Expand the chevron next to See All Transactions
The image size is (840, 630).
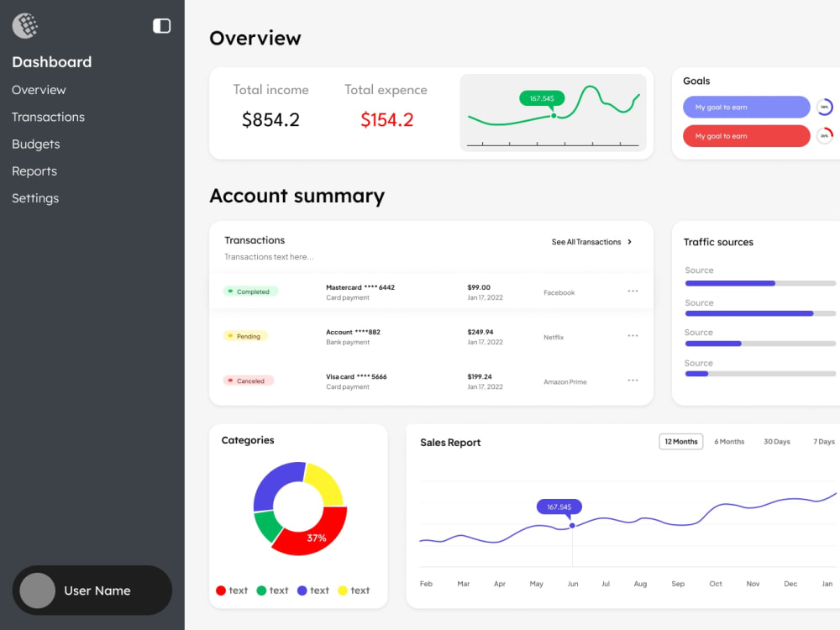(x=629, y=242)
